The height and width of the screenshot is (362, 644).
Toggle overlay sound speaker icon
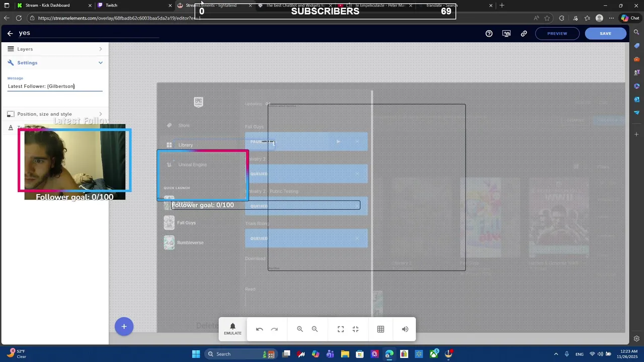click(x=405, y=329)
